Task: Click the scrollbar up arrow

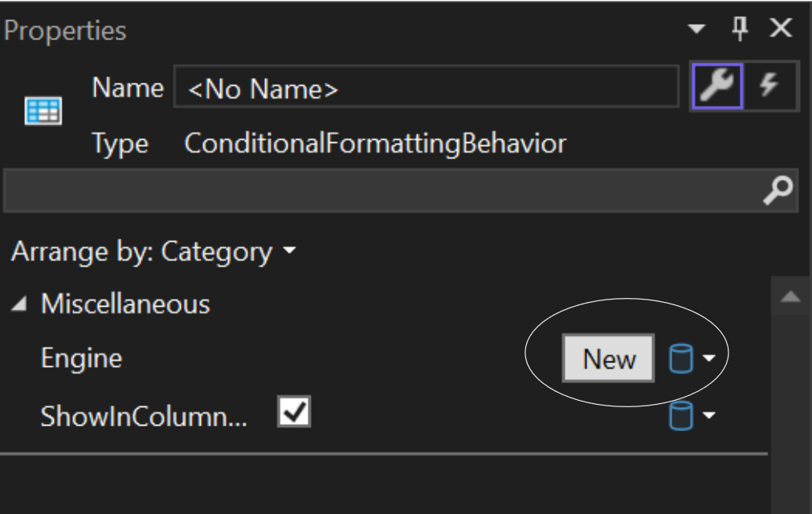Action: [790, 297]
